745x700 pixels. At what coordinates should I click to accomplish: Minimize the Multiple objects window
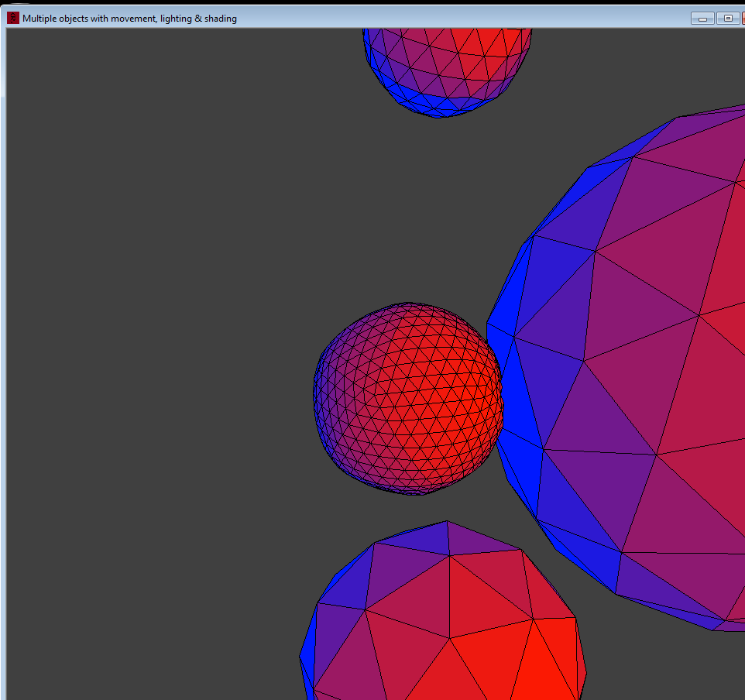pyautogui.click(x=702, y=19)
